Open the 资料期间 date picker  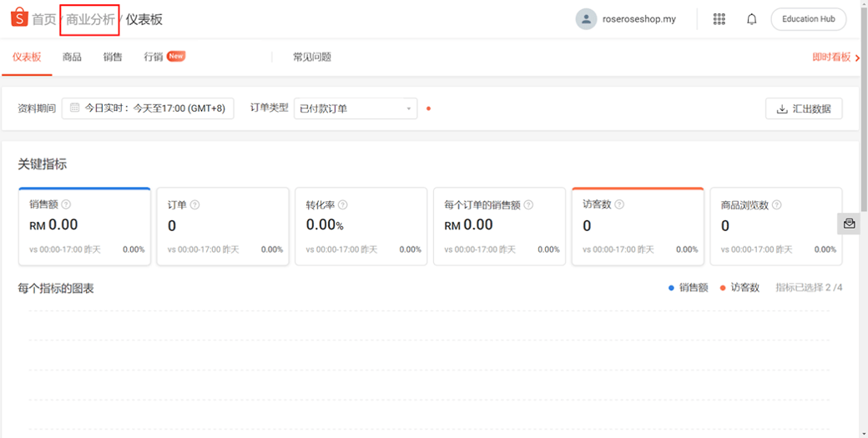click(x=148, y=108)
